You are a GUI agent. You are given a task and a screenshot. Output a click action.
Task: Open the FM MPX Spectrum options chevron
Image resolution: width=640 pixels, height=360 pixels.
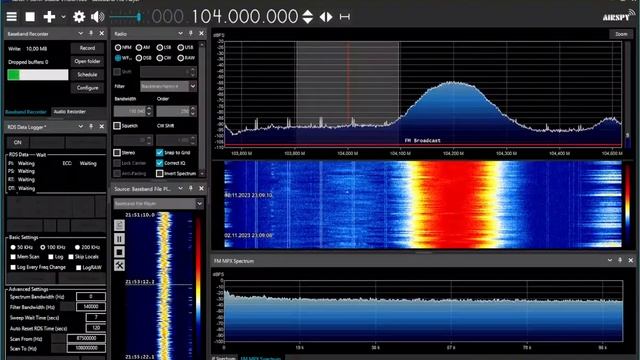tap(609, 260)
